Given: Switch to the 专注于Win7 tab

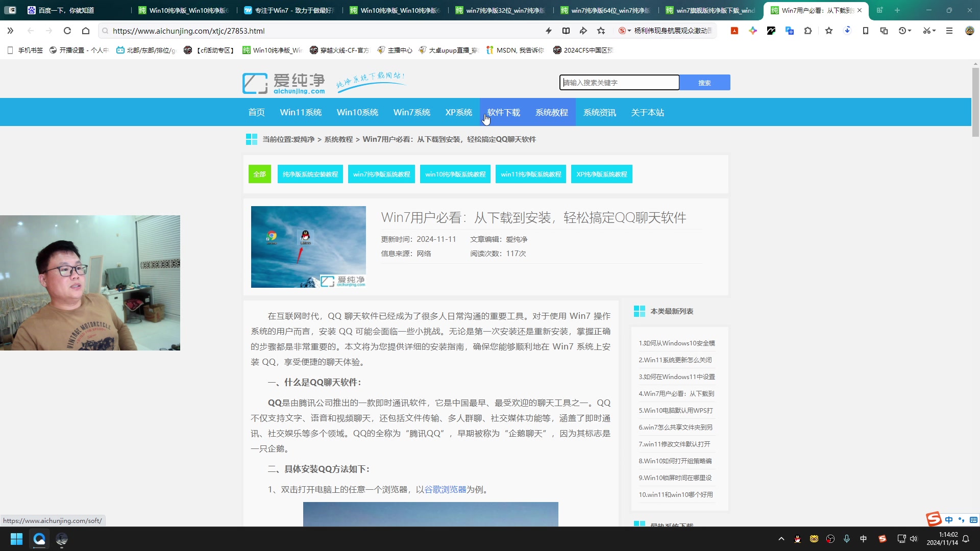Looking at the screenshot, I should click(288, 10).
